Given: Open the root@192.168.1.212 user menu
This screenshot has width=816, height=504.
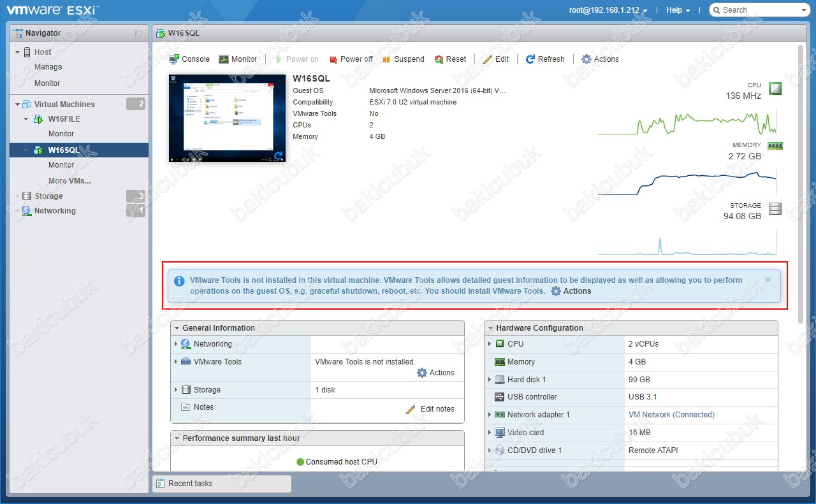Looking at the screenshot, I should (x=608, y=10).
